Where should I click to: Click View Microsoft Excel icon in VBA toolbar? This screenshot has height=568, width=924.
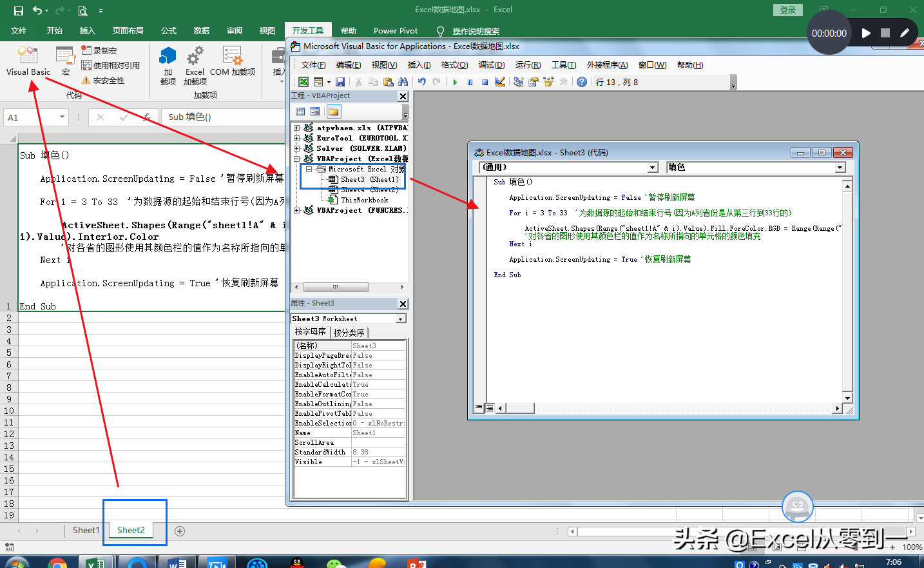[303, 82]
